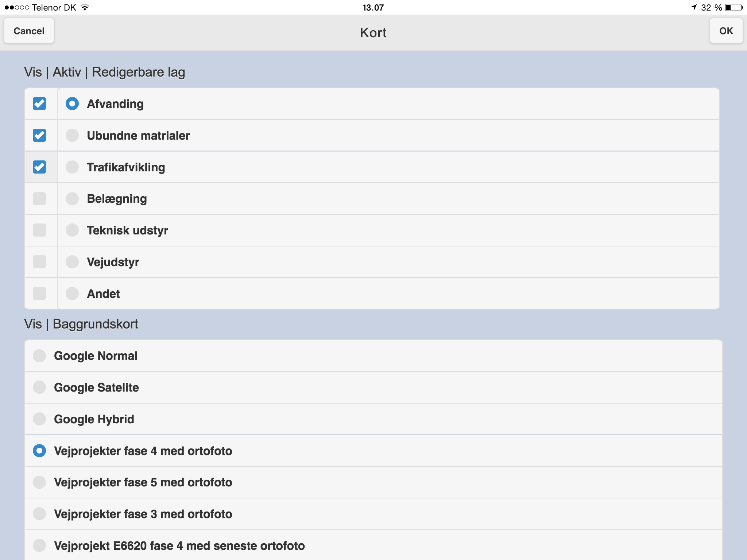The height and width of the screenshot is (560, 747).
Task: Tap the Cancel button
Action: [29, 31]
